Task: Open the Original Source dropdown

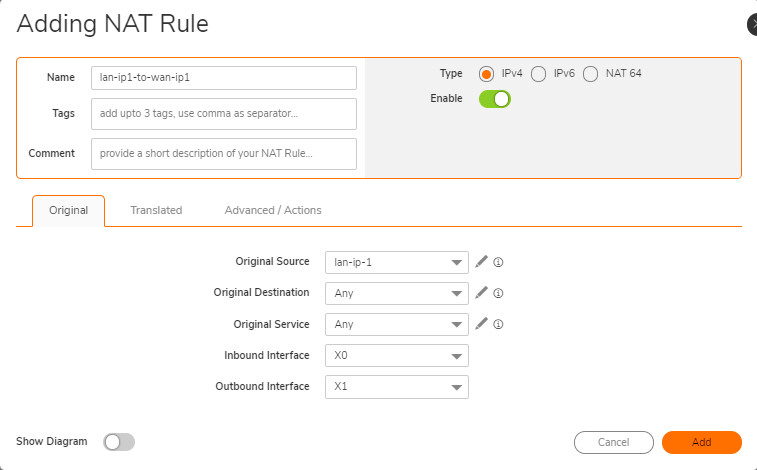Action: pyautogui.click(x=397, y=263)
